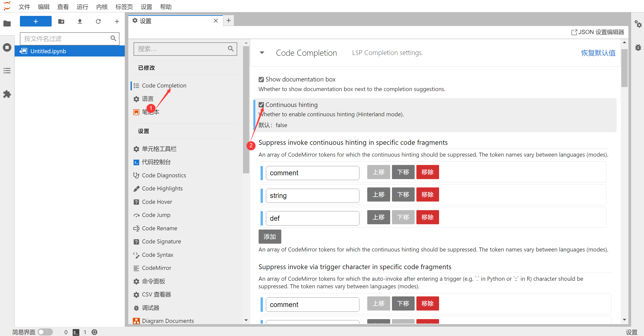Click the settings search input field
This screenshot has height=336, width=644.
point(181,49)
